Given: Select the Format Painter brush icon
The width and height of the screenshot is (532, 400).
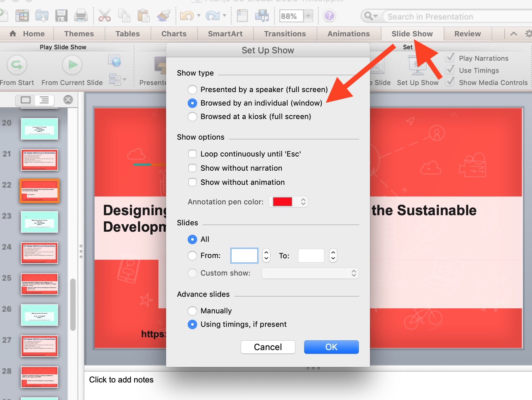Looking at the screenshot, I should [x=163, y=16].
